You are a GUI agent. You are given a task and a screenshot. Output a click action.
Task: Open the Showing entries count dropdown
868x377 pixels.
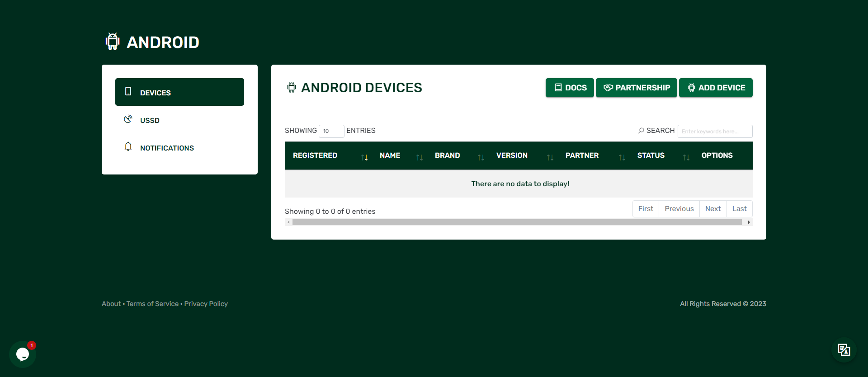point(331,131)
